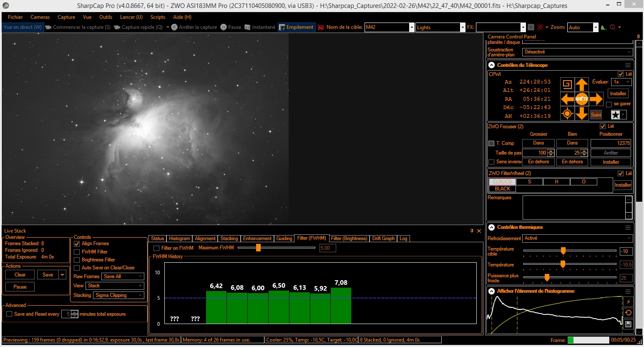Collapse the Contrôles du Télescope section

(492, 65)
